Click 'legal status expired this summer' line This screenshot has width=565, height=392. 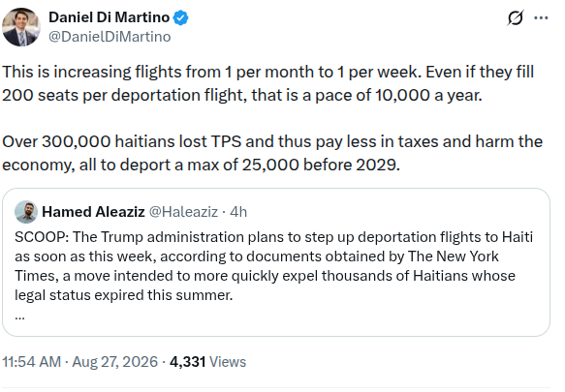tap(124, 295)
